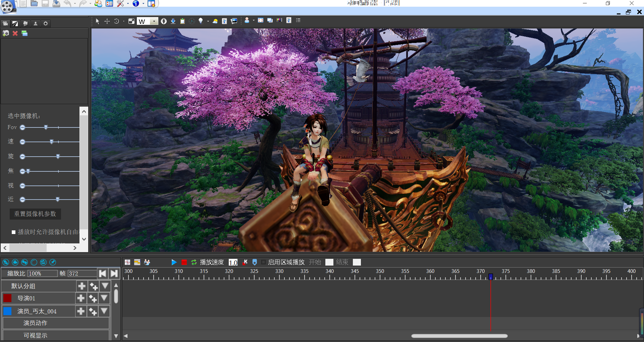Expand the actor person icon dropdown
This screenshot has height=342, width=644.
254,20
